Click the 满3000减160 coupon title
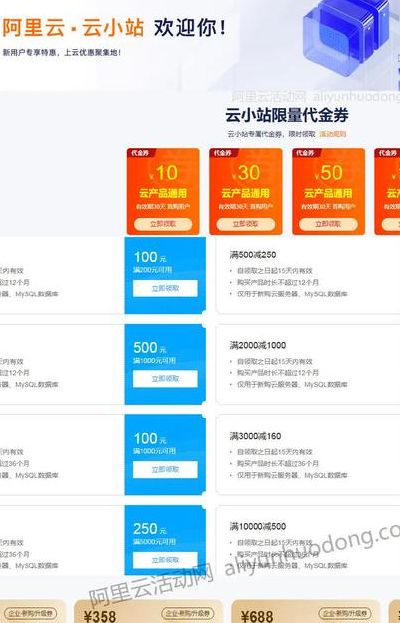This screenshot has width=400, height=623. coord(255,436)
